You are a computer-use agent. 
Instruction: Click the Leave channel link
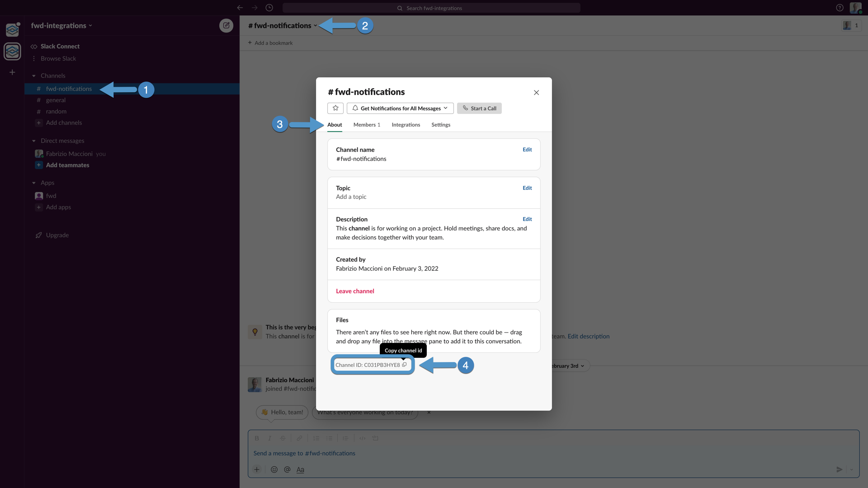(355, 291)
